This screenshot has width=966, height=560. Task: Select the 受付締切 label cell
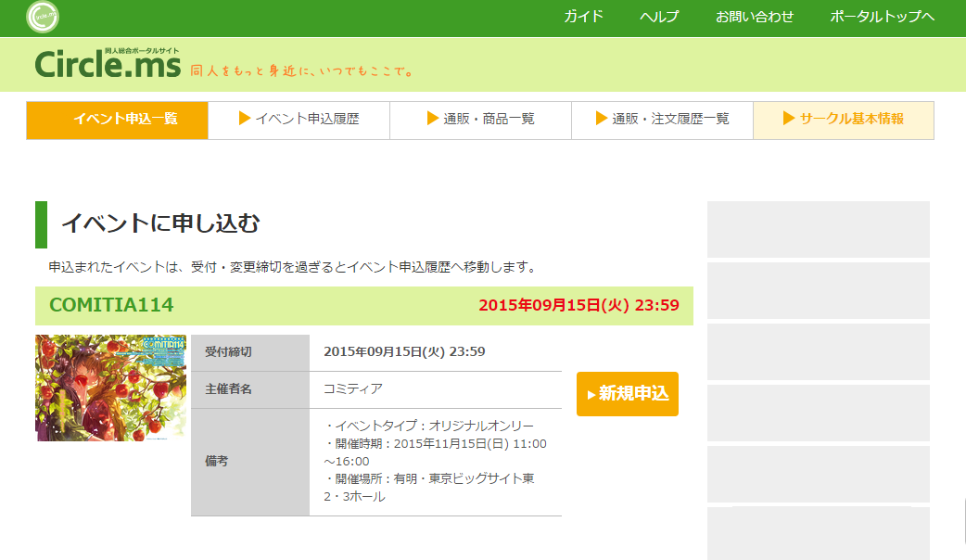click(x=250, y=352)
